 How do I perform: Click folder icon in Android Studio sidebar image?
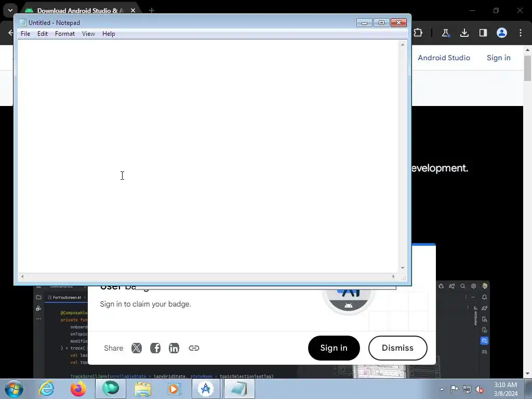pos(38,297)
